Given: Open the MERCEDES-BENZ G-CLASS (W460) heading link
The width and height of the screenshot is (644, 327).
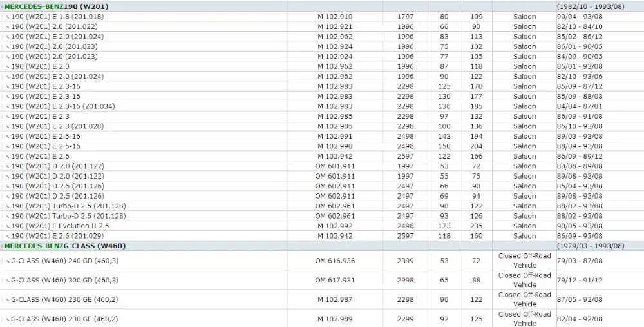Looking at the screenshot, I should tap(65, 246).
